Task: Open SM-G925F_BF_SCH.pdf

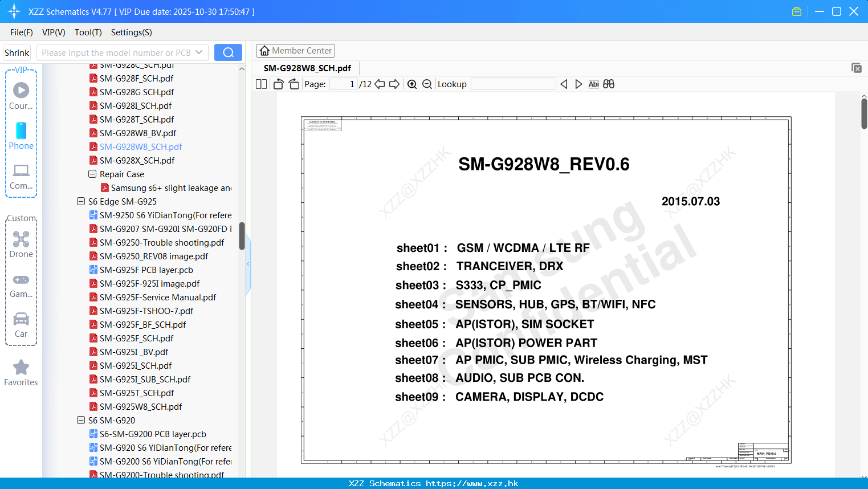Action: tap(143, 324)
